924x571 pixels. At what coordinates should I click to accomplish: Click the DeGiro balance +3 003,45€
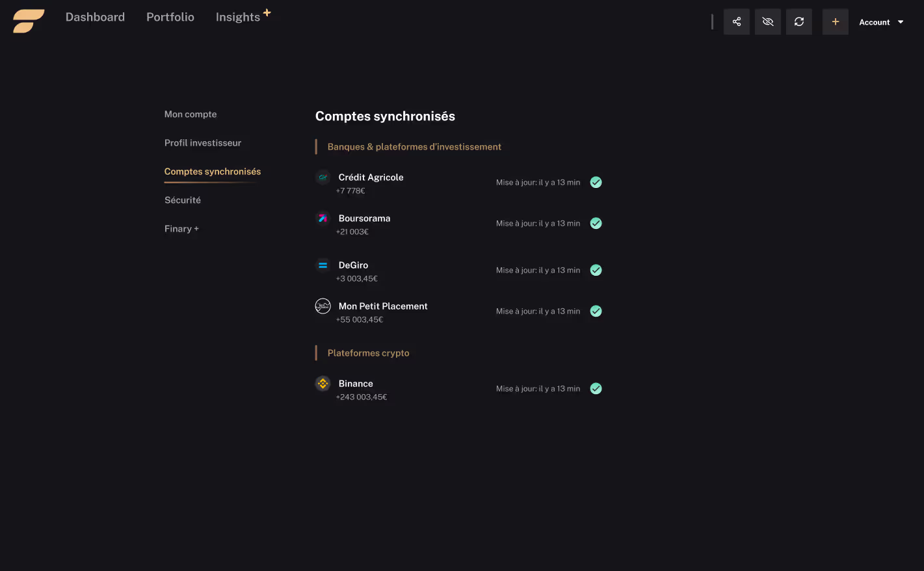coord(357,278)
